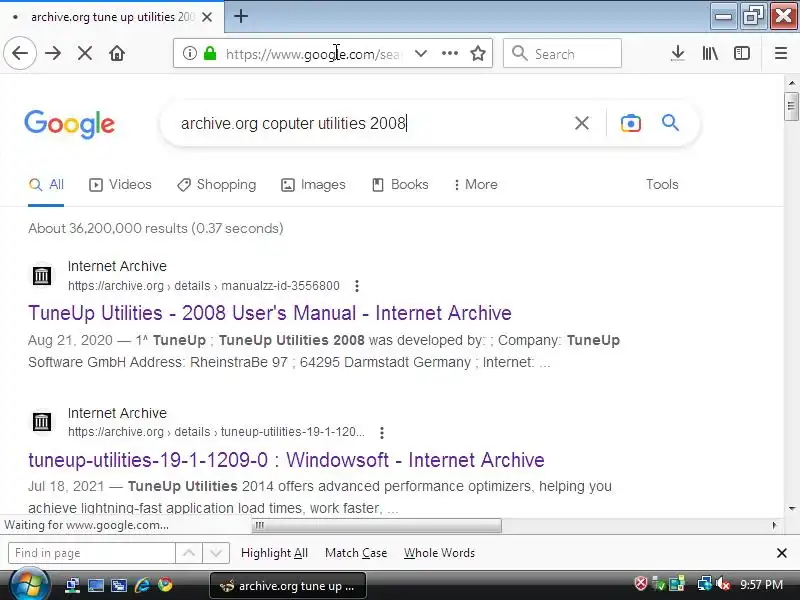
Task: Click the About 36,200,000 results text
Action: click(156, 228)
